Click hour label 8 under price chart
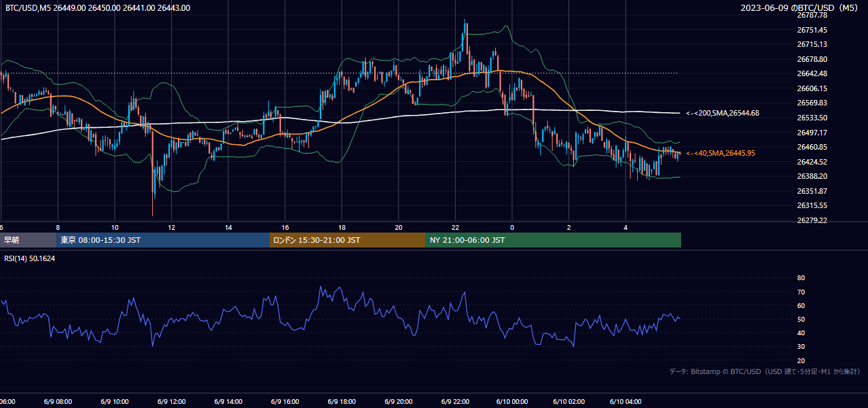This screenshot has height=408, width=868. coord(58,227)
